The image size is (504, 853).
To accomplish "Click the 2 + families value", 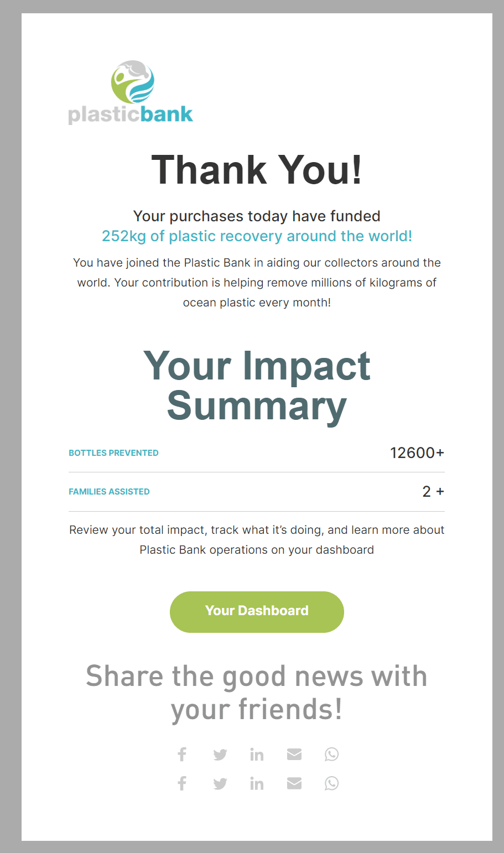I will tap(433, 492).
